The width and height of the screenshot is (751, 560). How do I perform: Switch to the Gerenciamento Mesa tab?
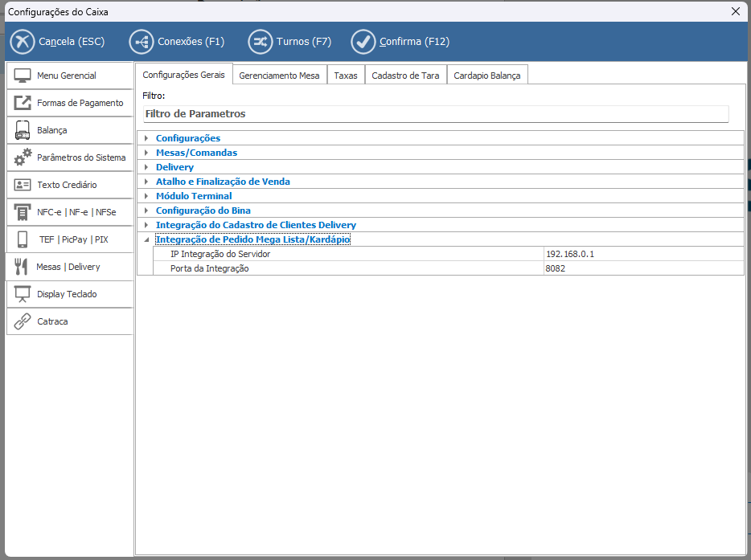coord(279,76)
